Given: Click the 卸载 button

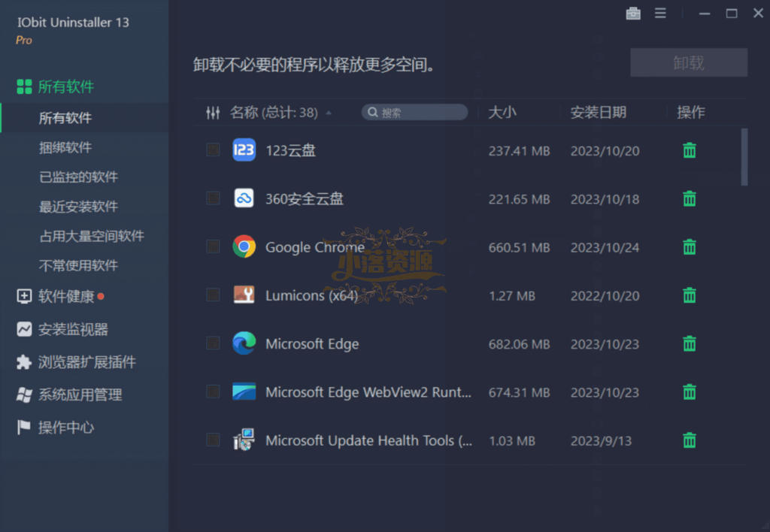Looking at the screenshot, I should (689, 62).
